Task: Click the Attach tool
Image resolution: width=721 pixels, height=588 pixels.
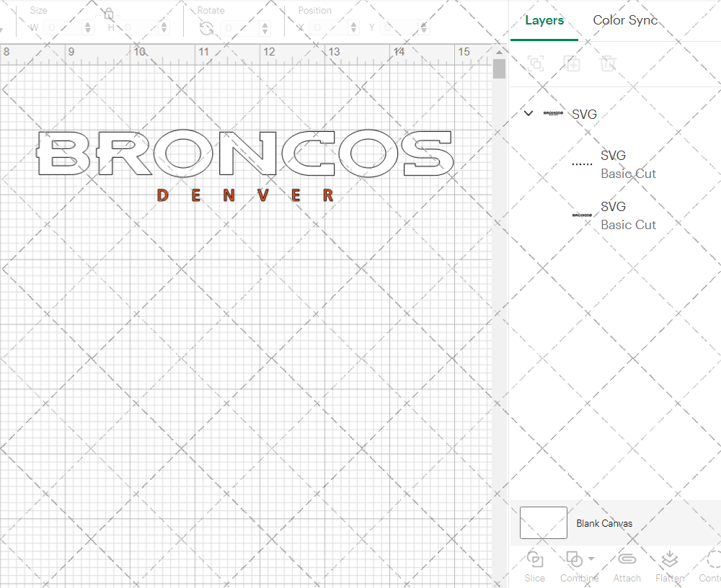Action: 627,566
